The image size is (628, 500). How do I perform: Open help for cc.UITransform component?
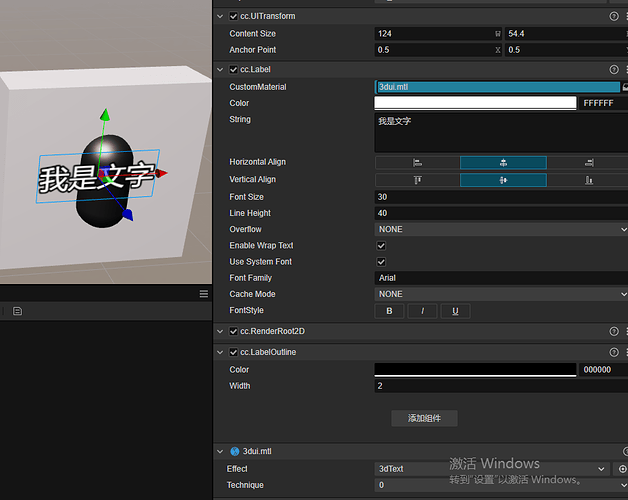click(614, 16)
